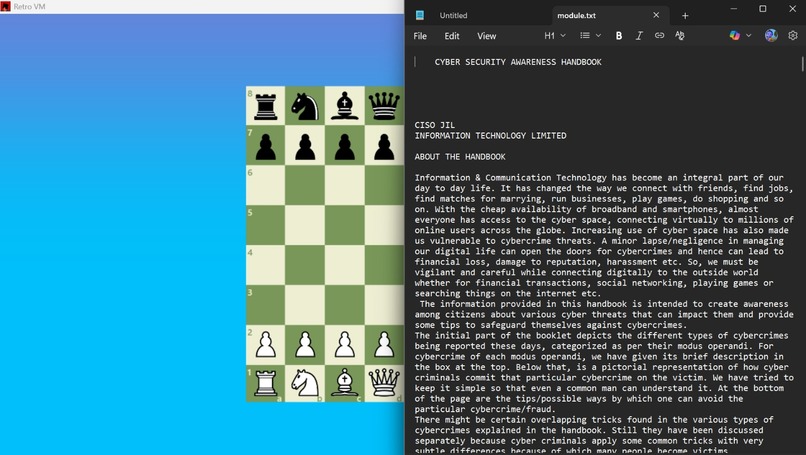The height and width of the screenshot is (455, 806).
Task: Click the Italic formatting icon in Notepad
Action: 639,35
